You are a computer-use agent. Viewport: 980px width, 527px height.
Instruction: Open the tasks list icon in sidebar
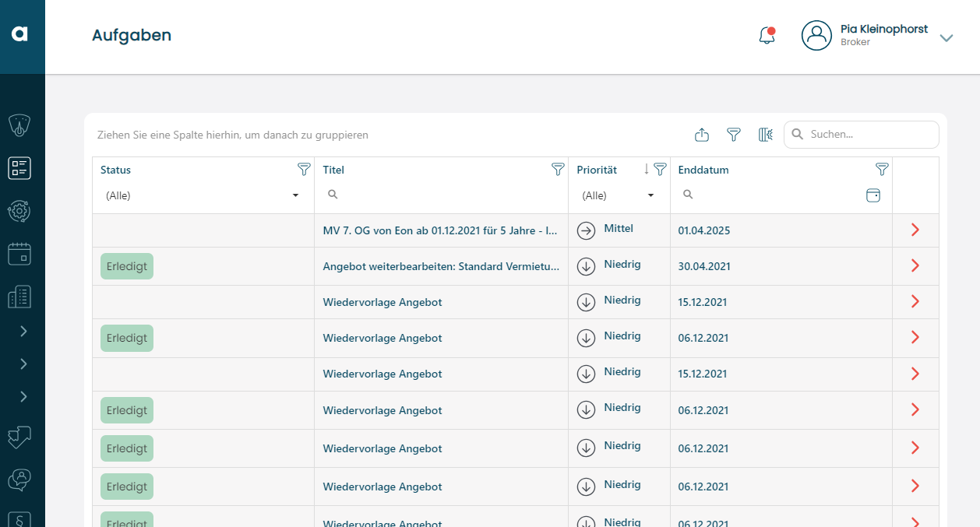(x=19, y=168)
